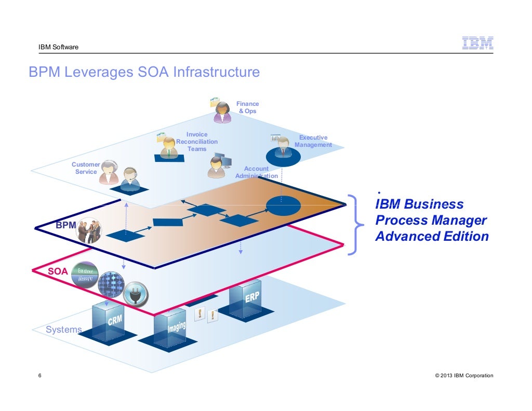Click the BPM team handshake photo

89,230
